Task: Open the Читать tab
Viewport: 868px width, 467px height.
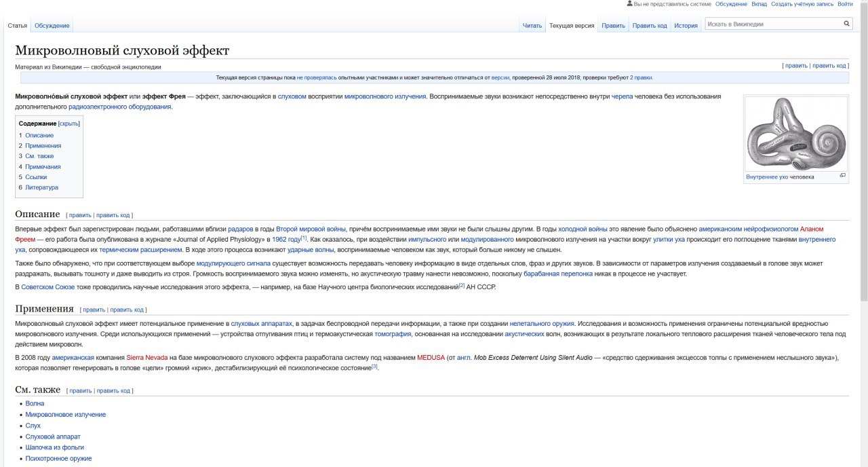Action: coord(532,26)
